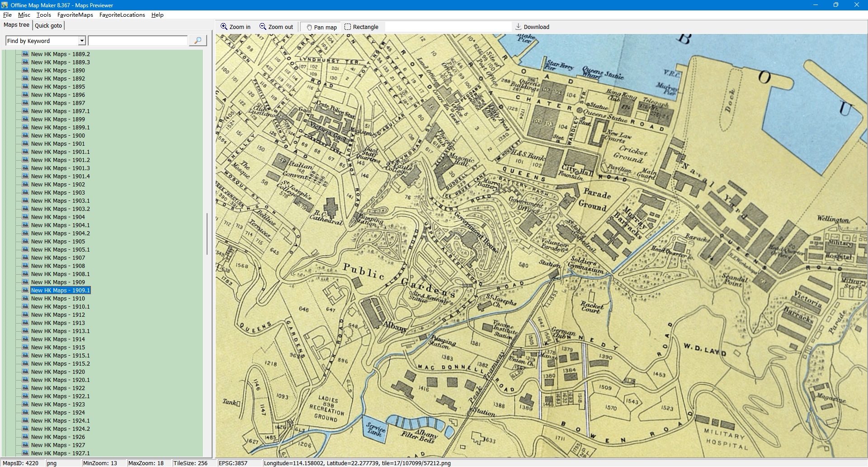Screen dimensions: 868x467
Task: Activate the Rectangle selection tool
Action: (348, 27)
